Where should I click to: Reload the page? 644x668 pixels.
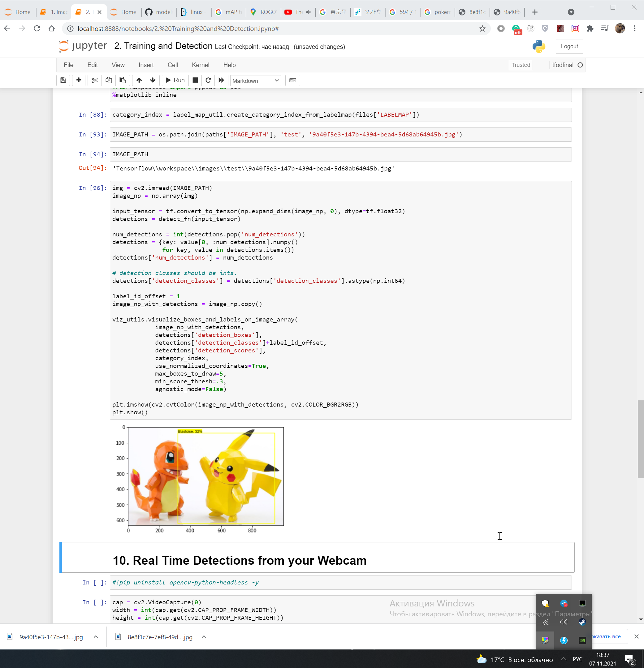pyautogui.click(x=37, y=29)
